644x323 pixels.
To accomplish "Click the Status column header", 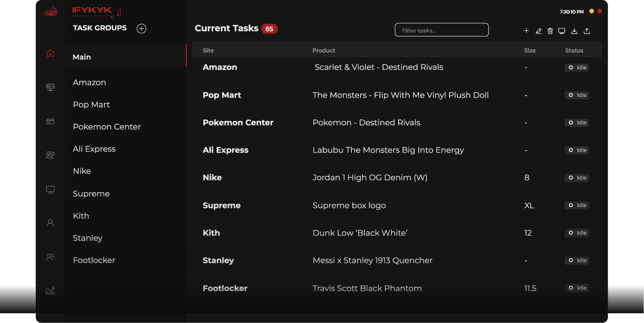I will (x=574, y=51).
